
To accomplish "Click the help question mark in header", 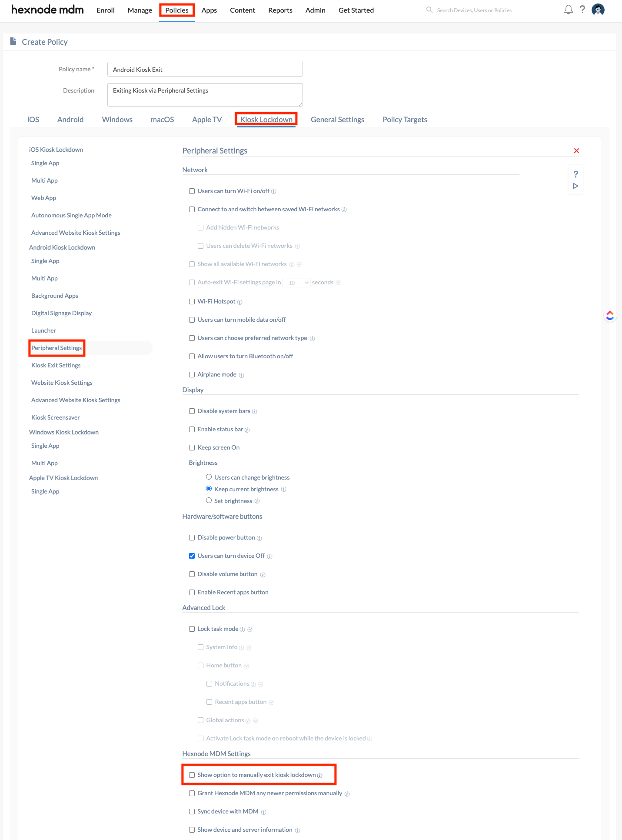I will coord(582,10).
